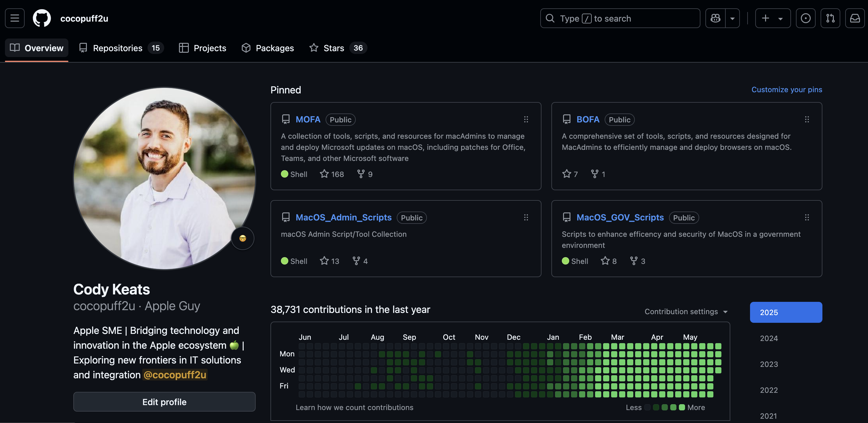The width and height of the screenshot is (868, 423).
Task: Click the MacOS_GOV_Scripts repository book icon
Action: [x=567, y=218]
